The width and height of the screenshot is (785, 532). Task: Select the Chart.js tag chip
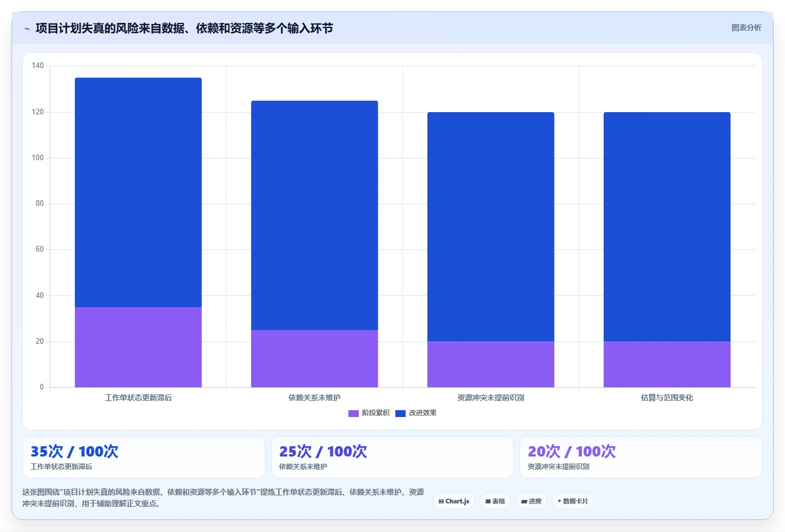coord(454,501)
